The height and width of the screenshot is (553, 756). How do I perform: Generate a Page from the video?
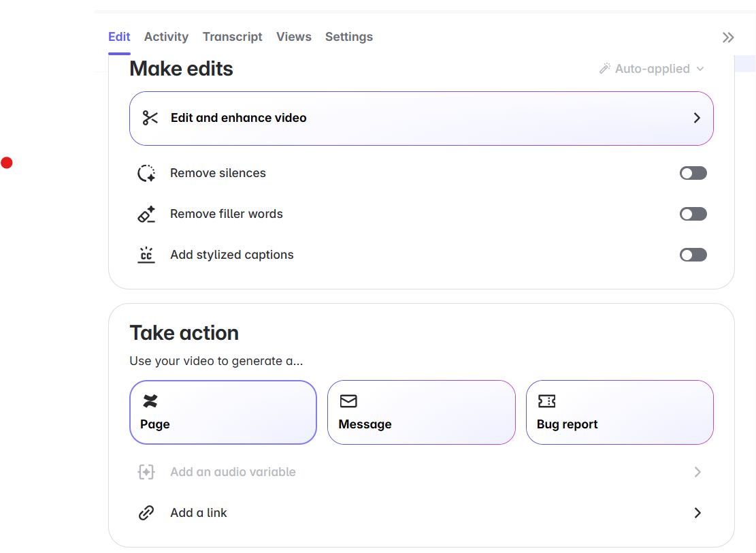tap(223, 412)
